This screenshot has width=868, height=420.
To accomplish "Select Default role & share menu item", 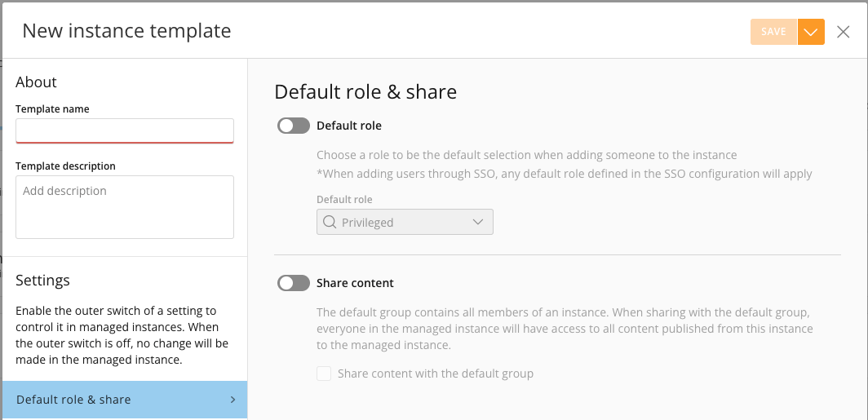I will (x=125, y=400).
